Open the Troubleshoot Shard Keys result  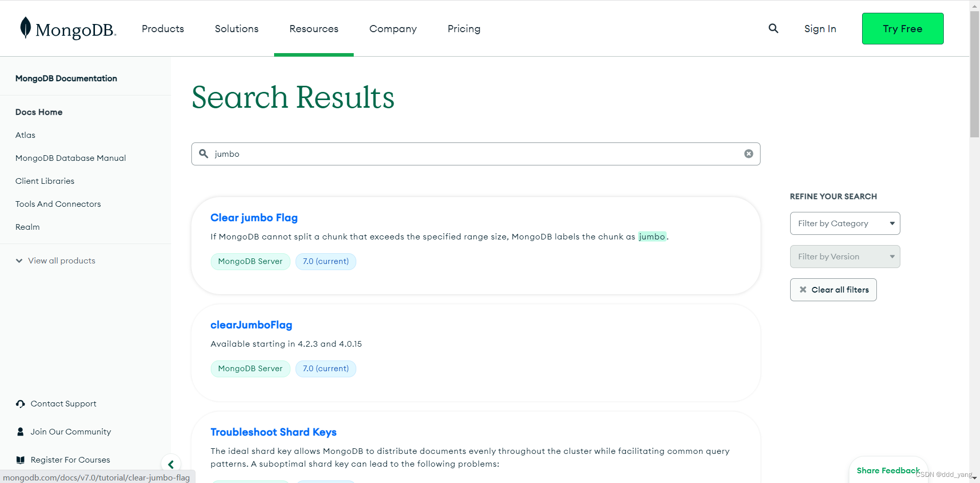click(274, 431)
